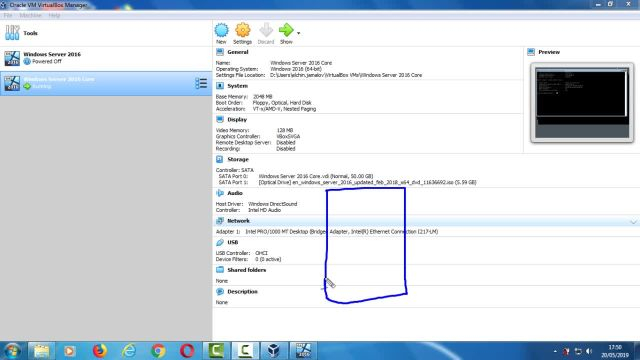Open File Explorer from the taskbar

click(x=41, y=351)
